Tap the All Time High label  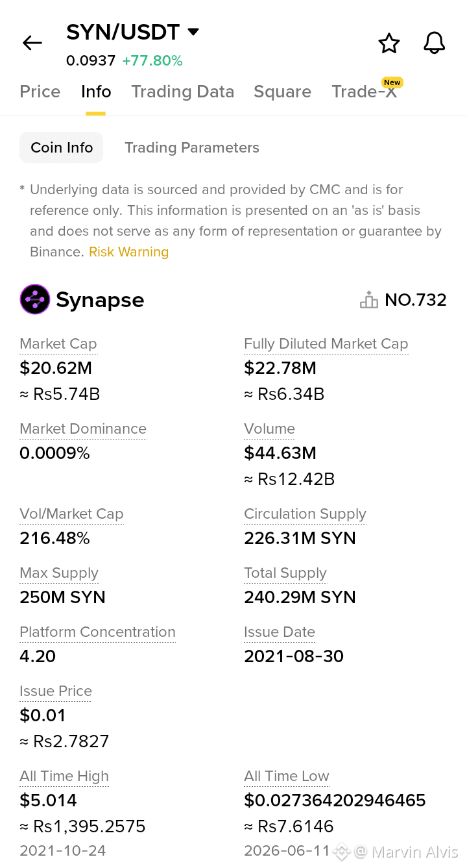click(x=64, y=776)
